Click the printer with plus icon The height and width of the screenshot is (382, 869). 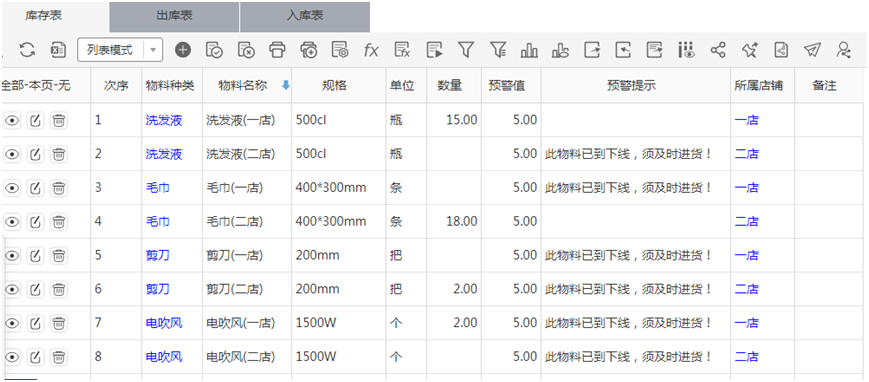(x=309, y=50)
